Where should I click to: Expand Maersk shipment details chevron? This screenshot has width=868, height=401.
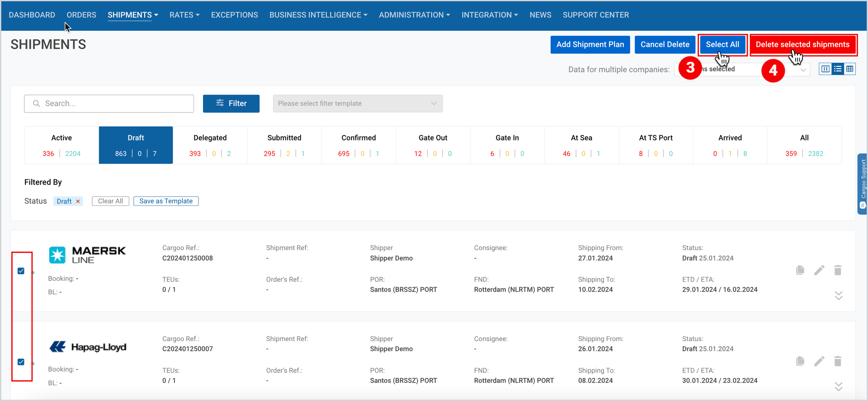point(839,295)
